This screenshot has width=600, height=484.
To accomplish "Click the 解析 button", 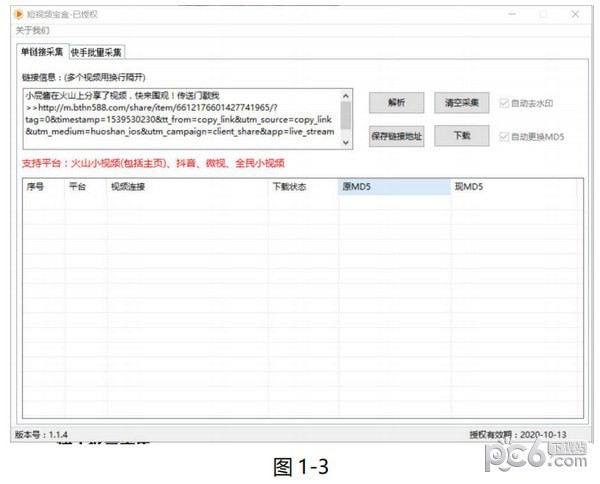I will click(396, 103).
